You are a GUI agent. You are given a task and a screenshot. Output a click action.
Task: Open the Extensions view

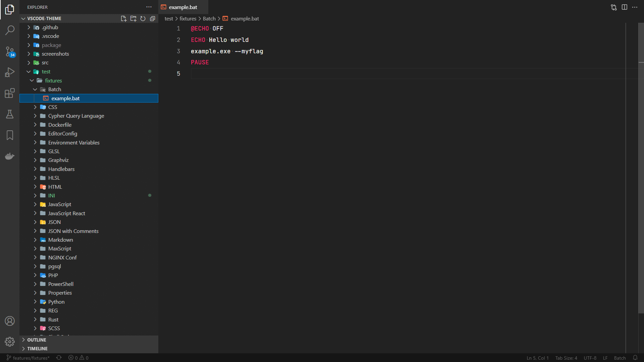click(10, 93)
